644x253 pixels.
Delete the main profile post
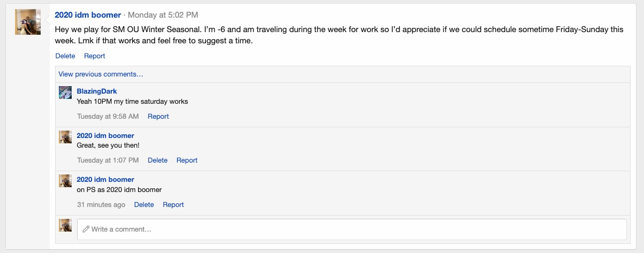(65, 56)
